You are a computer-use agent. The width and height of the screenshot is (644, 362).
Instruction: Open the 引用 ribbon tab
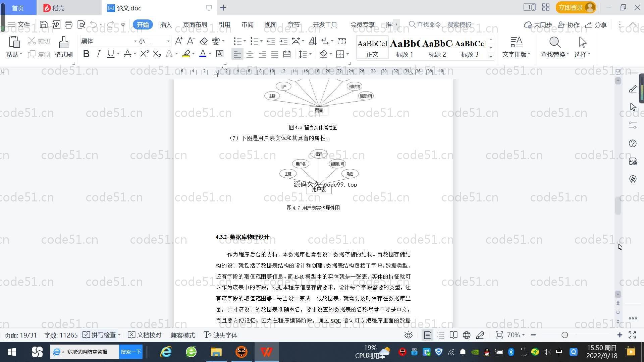224,25
